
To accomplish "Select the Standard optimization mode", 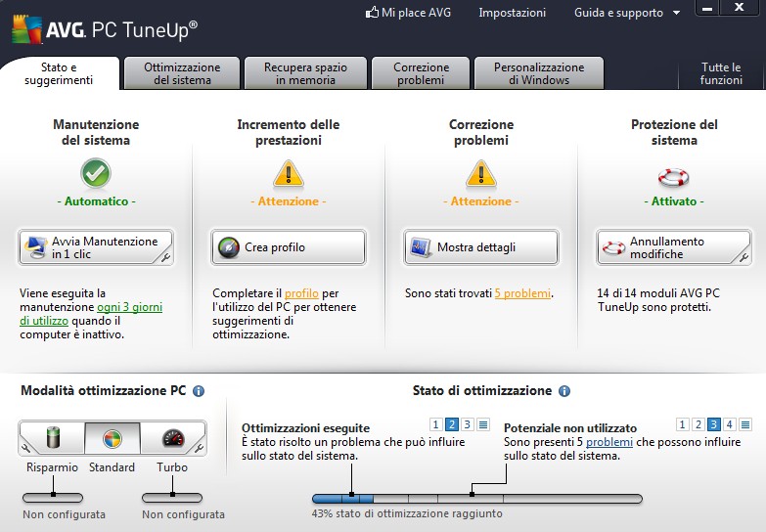I will 113,438.
